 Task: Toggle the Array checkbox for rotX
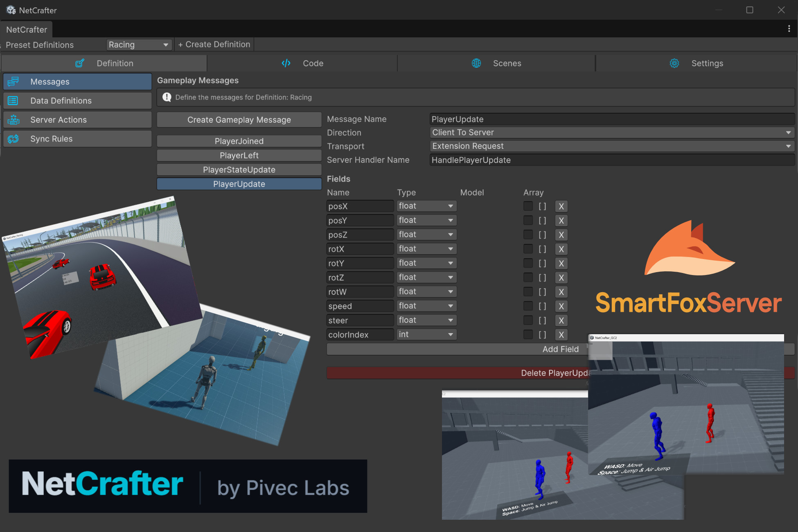[528, 249]
